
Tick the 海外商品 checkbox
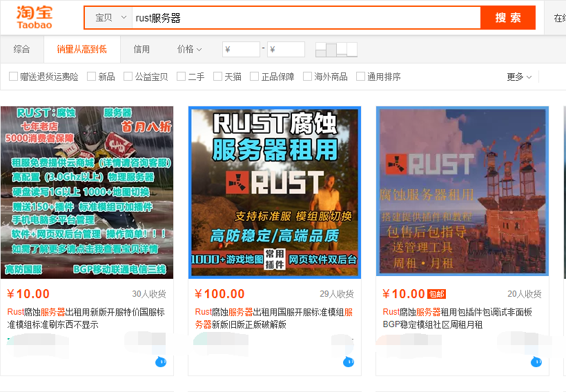(x=308, y=76)
